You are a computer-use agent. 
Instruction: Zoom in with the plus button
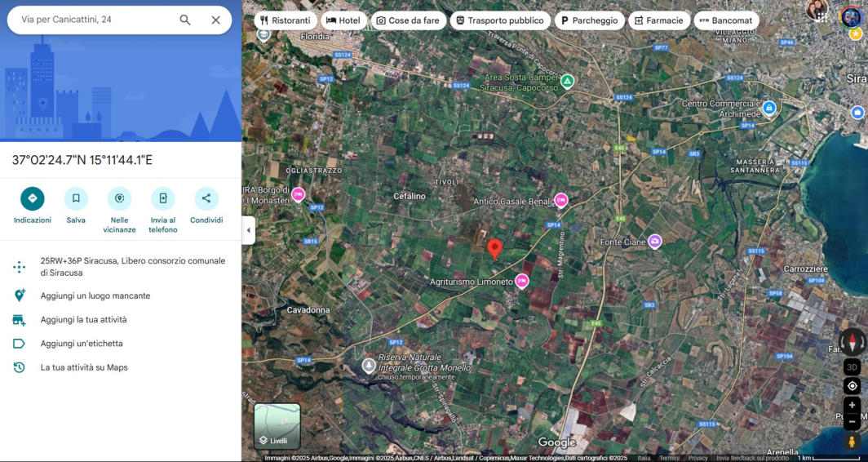(852, 406)
